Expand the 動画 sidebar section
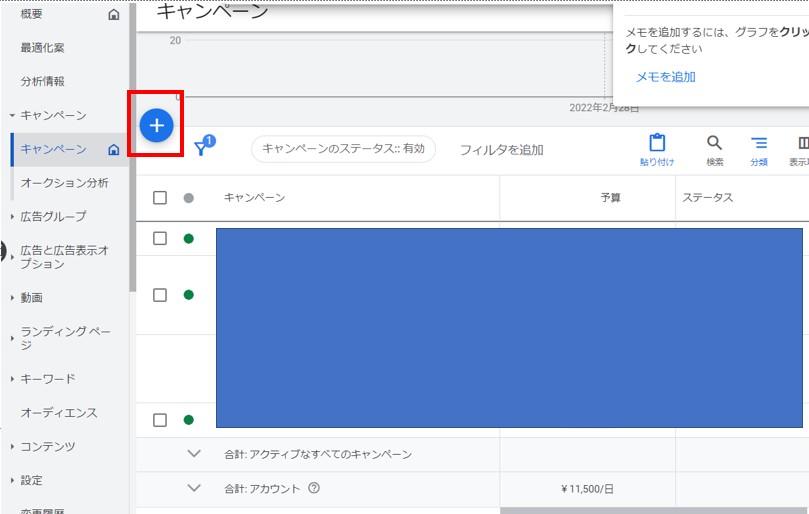The height and width of the screenshot is (514, 809). tap(12, 298)
